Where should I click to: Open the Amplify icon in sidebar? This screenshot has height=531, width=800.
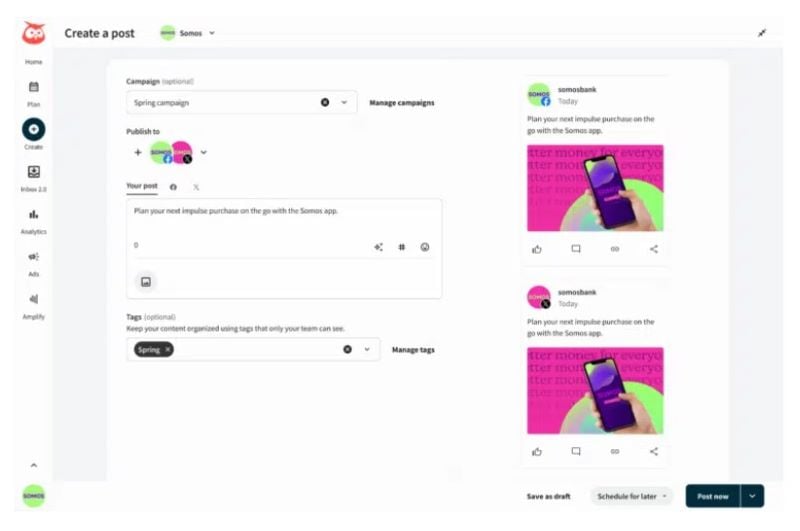tap(34, 299)
